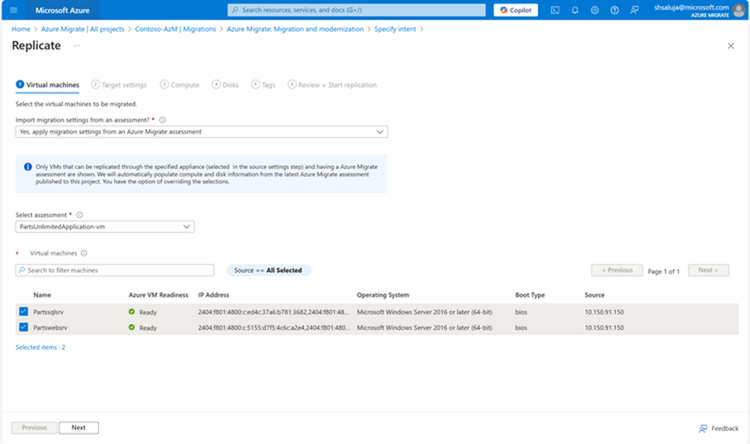
Task: Click the bottom Previous button
Action: click(x=34, y=428)
